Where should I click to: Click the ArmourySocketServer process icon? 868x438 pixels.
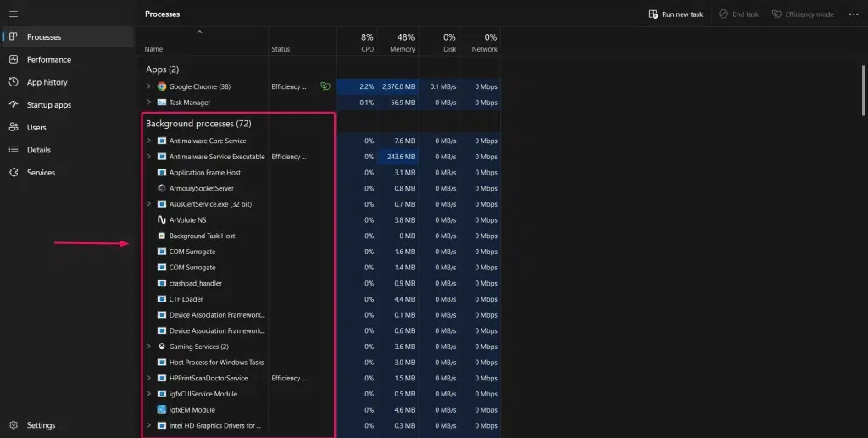[162, 188]
